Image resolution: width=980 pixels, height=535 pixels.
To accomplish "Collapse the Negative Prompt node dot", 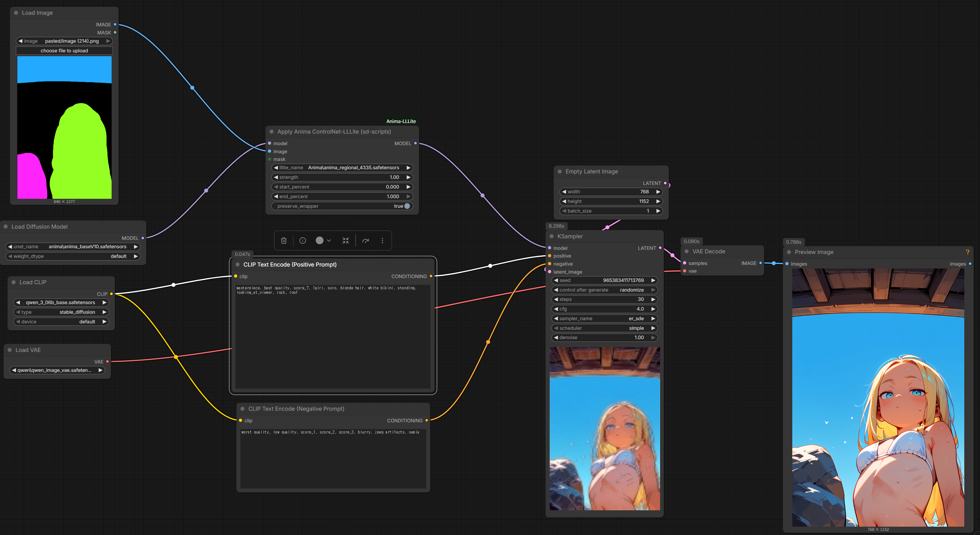I will [242, 408].
